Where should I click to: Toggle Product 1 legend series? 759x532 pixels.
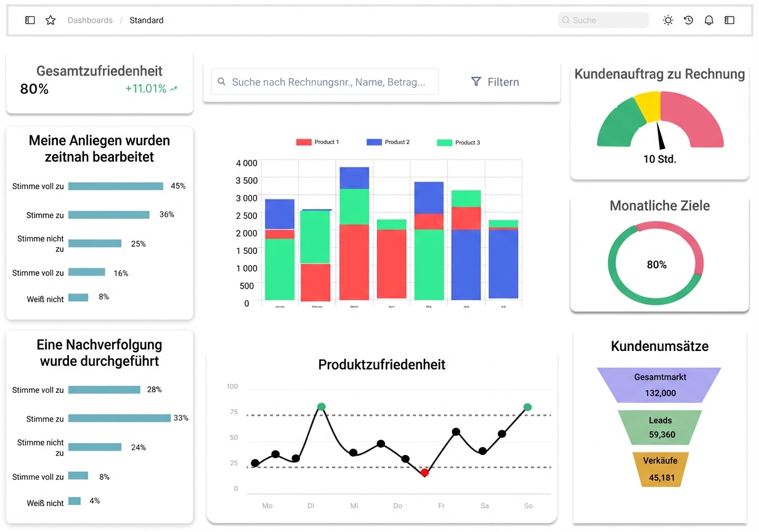[x=317, y=142]
